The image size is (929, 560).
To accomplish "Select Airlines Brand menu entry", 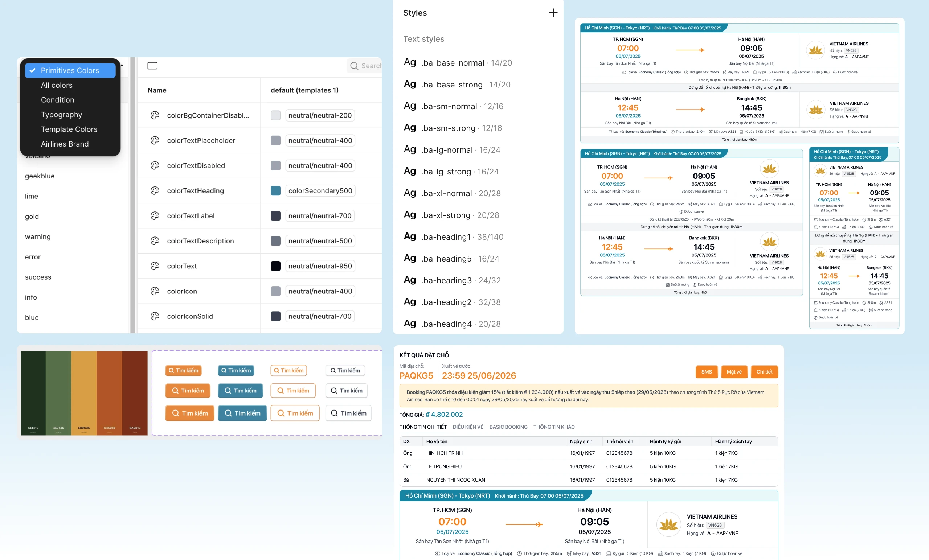I will pos(65,144).
